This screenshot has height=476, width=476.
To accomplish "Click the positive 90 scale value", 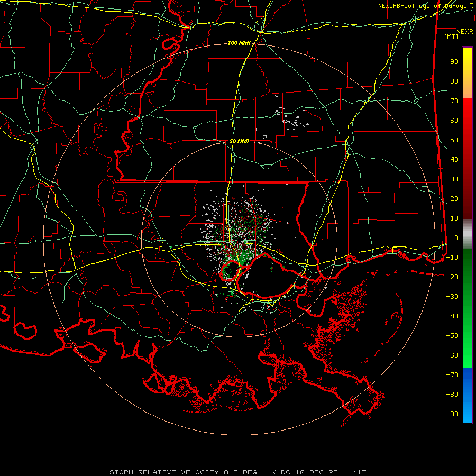I will pyautogui.click(x=454, y=62).
